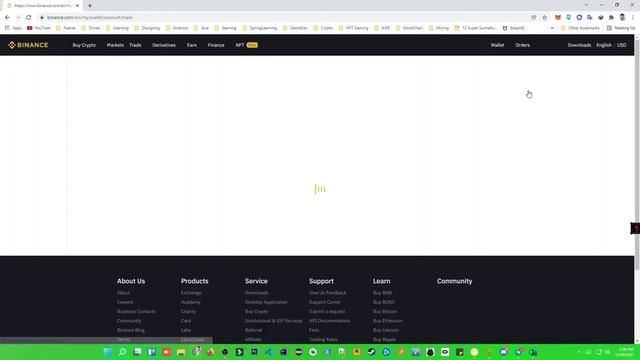This screenshot has height=360, width=640.
Task: Open taskbar Search
Action: tap(122, 352)
